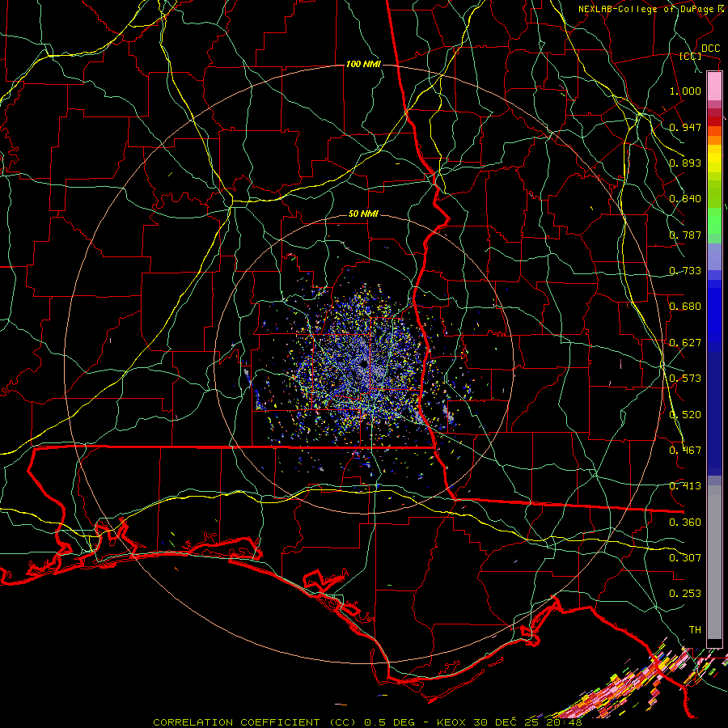Viewport: 728px width, 728px height.
Task: Click the 1.000 legend value
Action: 685,91
